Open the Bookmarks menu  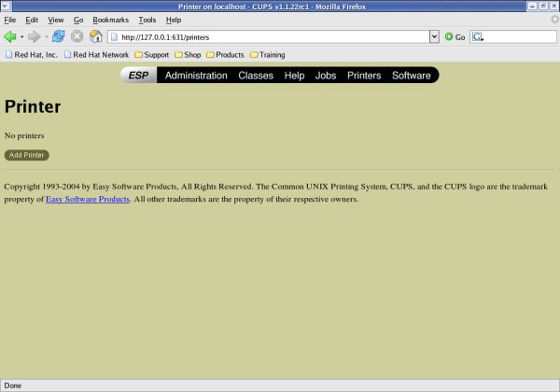(110, 20)
